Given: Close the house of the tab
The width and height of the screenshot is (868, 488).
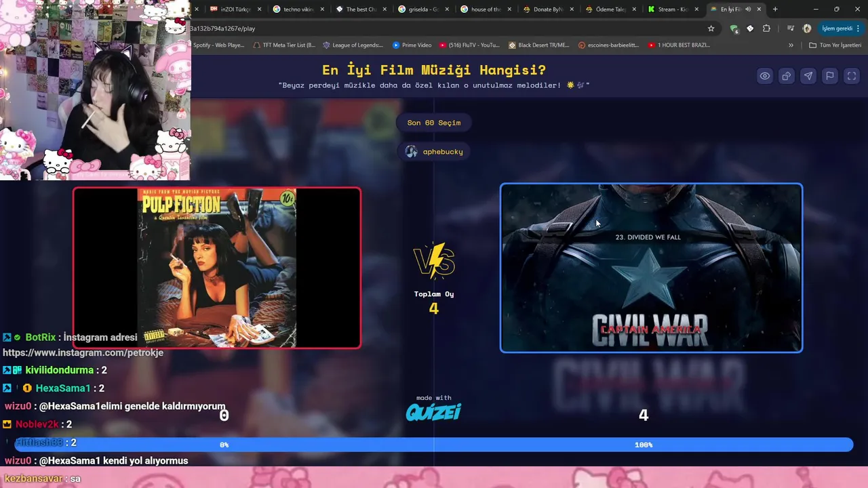Looking at the screenshot, I should pos(509,9).
